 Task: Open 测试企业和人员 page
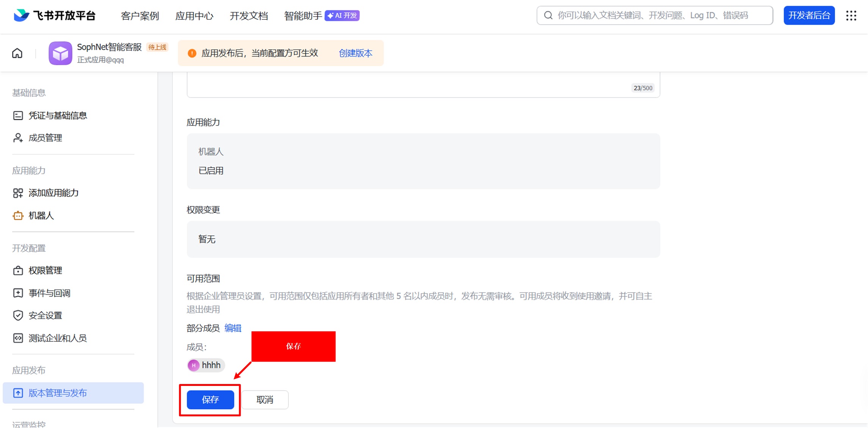pyautogui.click(x=58, y=338)
